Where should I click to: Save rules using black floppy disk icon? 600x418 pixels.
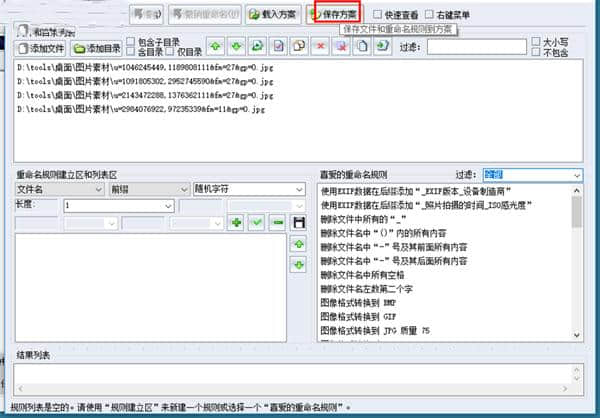tap(298, 222)
